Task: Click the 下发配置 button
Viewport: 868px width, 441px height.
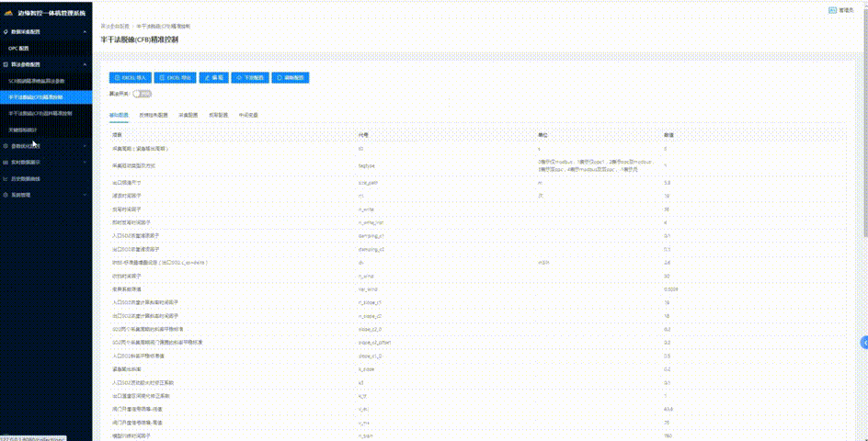Action: [248, 78]
